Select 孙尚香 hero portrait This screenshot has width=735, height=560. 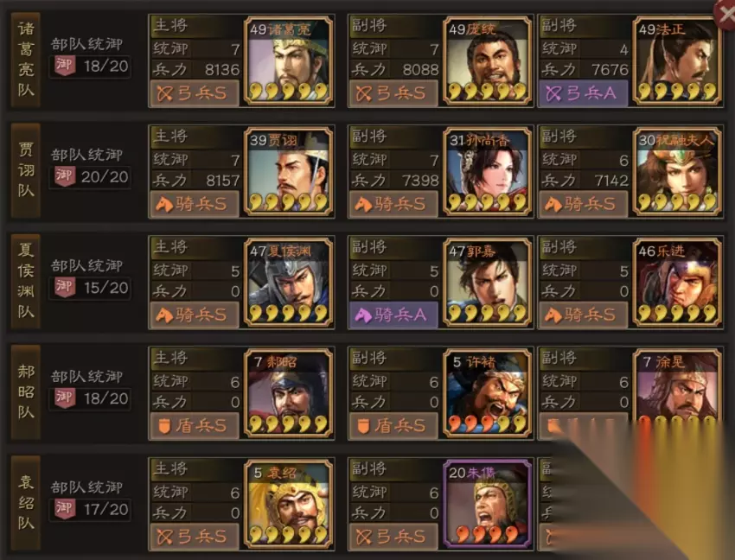click(x=488, y=171)
